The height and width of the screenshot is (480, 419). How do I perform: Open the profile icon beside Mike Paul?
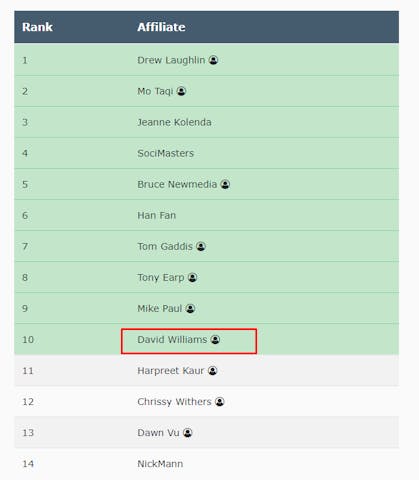[190, 308]
